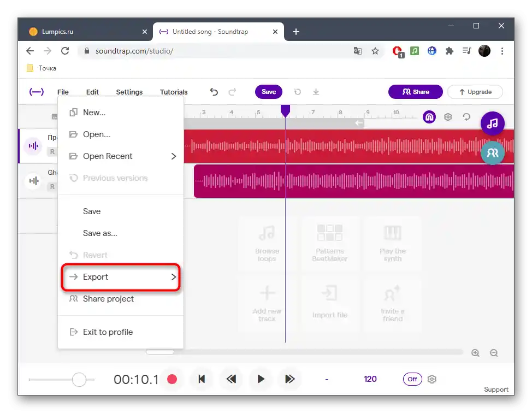Click the second track instrument waveform icon
The width and height of the screenshot is (532, 413).
pyautogui.click(x=33, y=181)
